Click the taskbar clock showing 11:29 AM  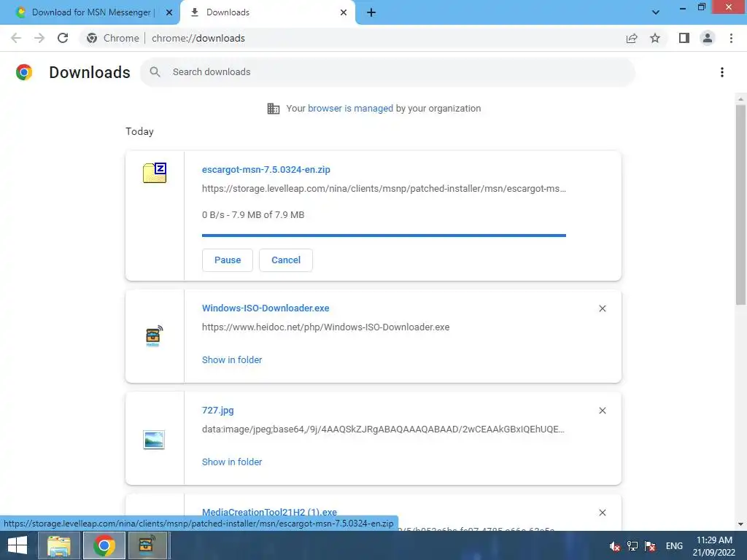coord(713,545)
